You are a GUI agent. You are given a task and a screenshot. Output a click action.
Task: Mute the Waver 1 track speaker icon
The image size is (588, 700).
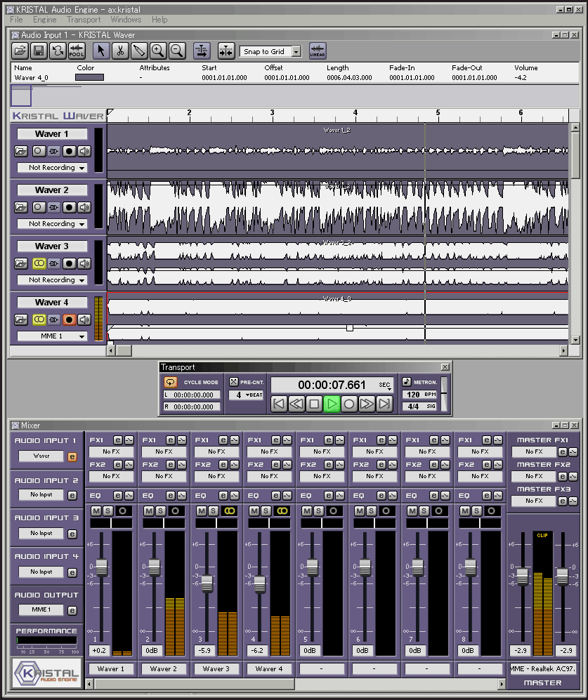point(84,151)
